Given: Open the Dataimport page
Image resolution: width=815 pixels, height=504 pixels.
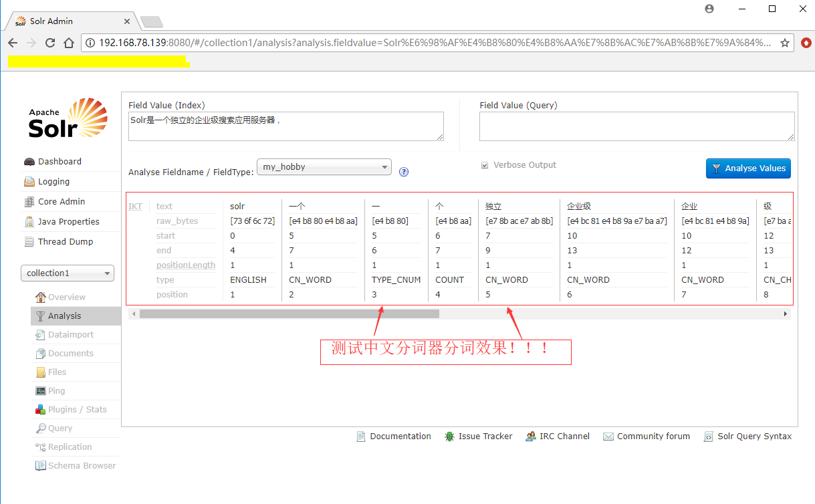Looking at the screenshot, I should [x=71, y=334].
